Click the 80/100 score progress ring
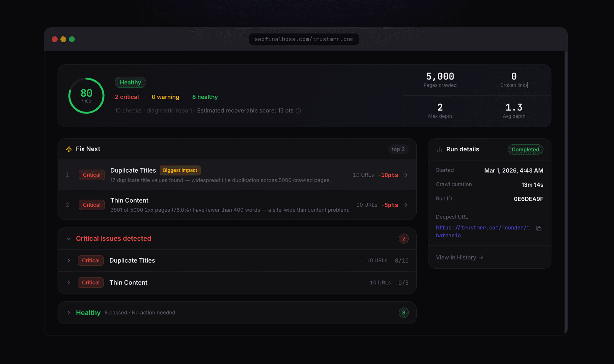 [x=86, y=96]
